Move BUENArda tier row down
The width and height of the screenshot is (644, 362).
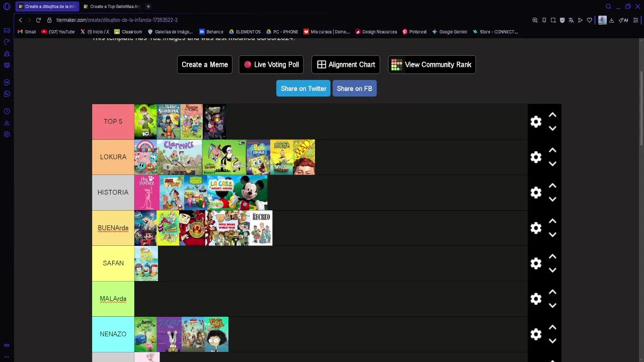coord(552,235)
